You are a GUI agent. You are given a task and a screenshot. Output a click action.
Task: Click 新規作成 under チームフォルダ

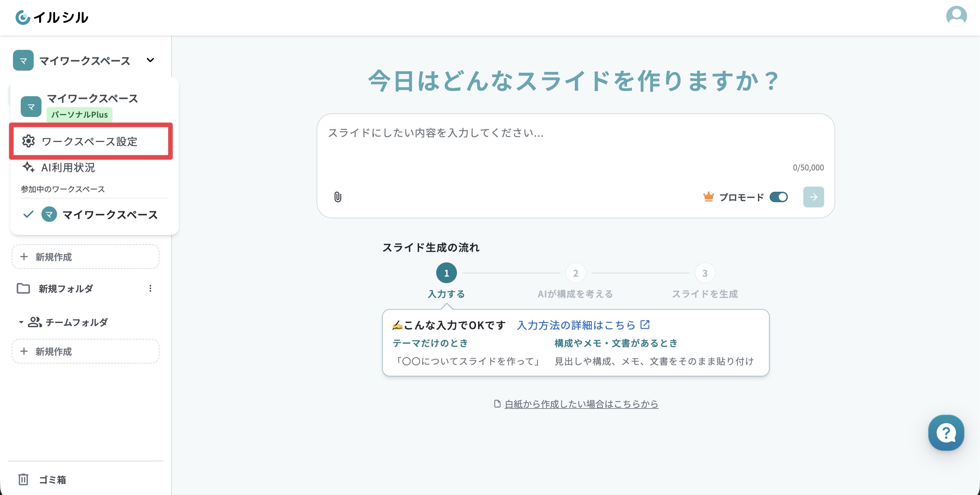(x=86, y=351)
